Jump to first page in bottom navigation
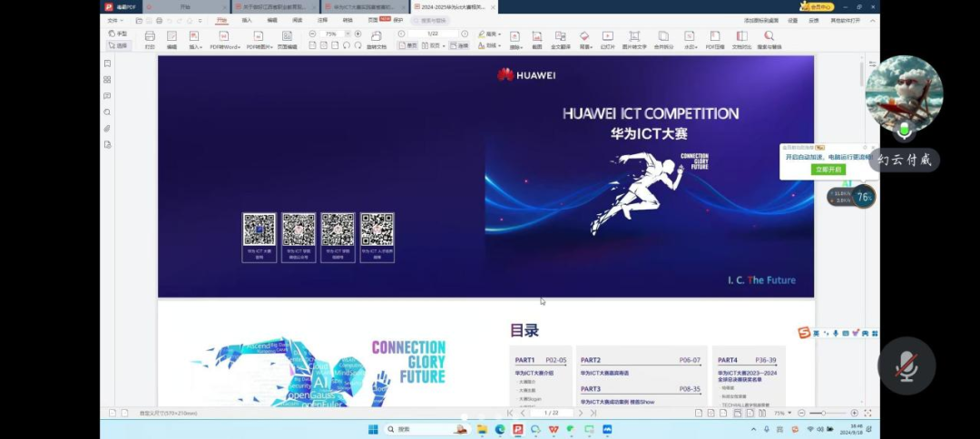Viewport: 980px width, 439px height. (511, 413)
